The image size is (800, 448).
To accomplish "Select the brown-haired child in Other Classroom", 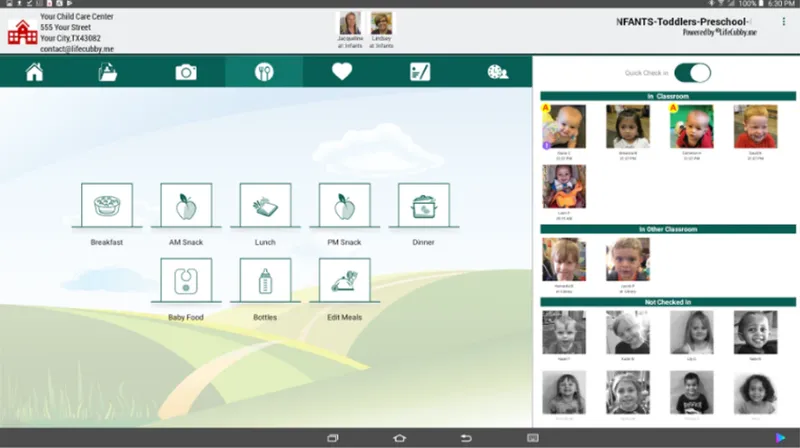I will pos(564,259).
